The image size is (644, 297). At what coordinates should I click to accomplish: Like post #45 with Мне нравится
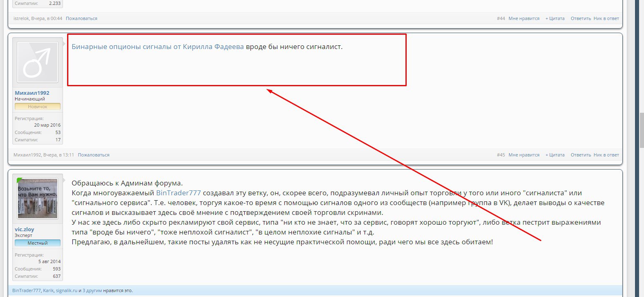tap(524, 155)
